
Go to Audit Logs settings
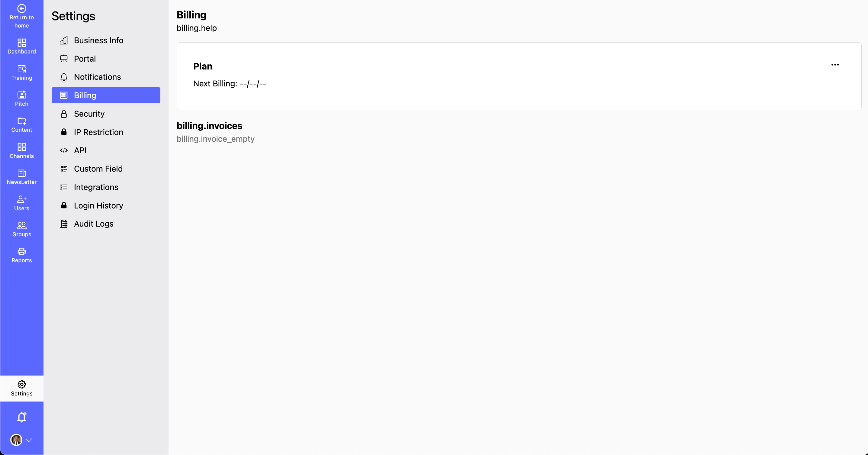pos(93,224)
